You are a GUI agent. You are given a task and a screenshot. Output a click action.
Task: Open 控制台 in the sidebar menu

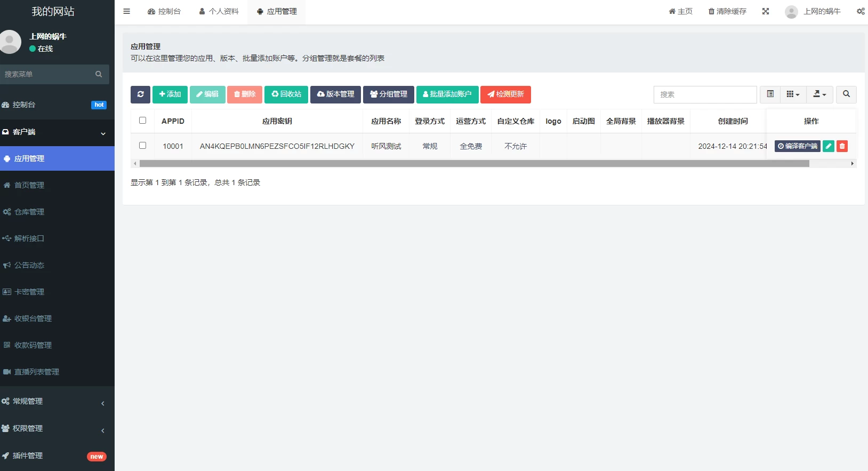pyautogui.click(x=57, y=105)
